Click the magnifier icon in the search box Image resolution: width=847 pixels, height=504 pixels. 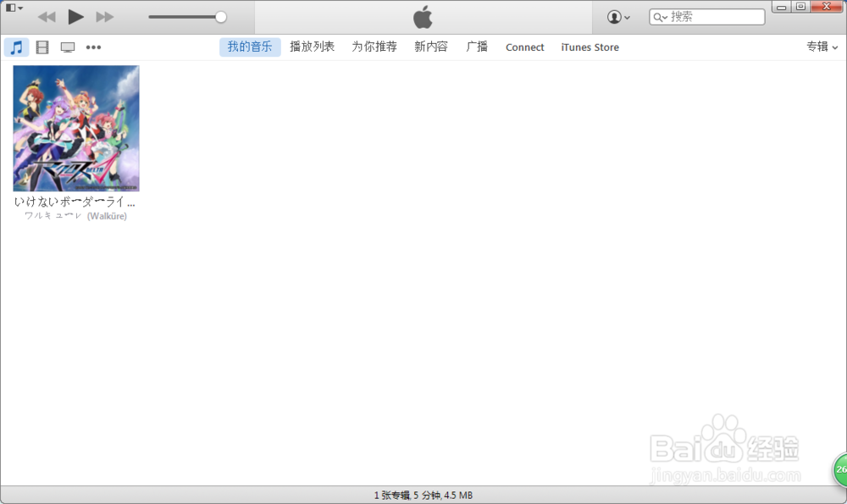tap(659, 16)
